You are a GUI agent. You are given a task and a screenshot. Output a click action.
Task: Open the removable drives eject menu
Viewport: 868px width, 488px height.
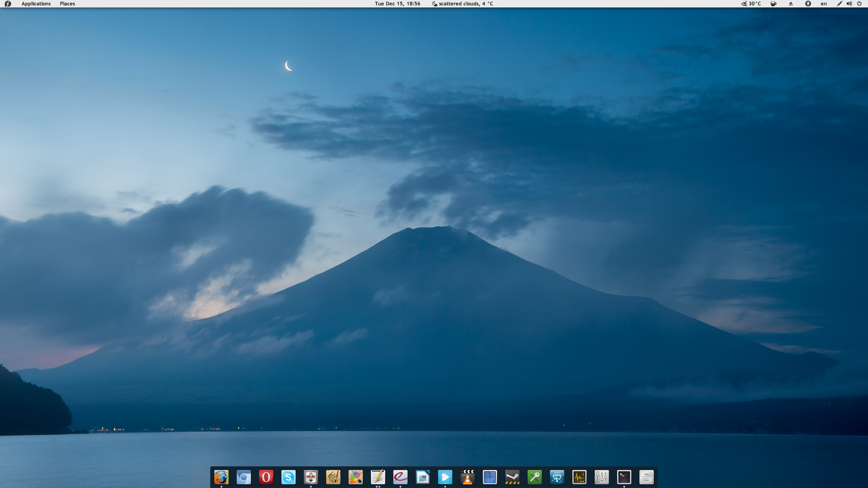791,4
